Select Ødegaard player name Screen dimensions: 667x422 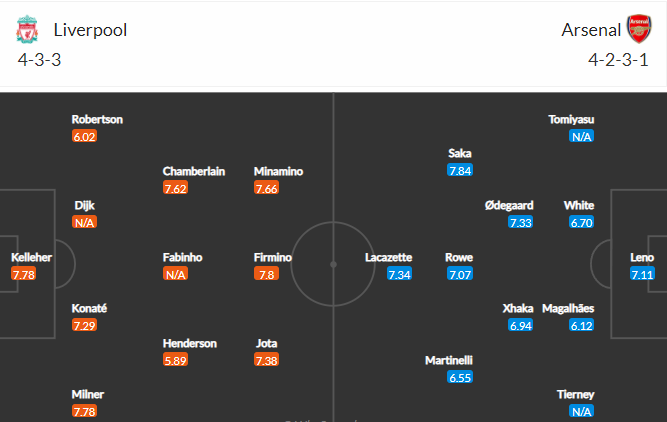click(509, 205)
